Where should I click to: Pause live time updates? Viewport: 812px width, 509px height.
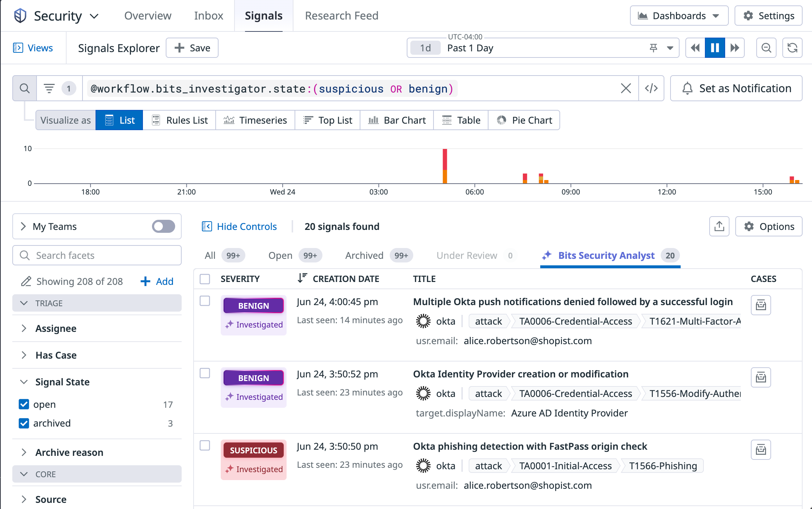(715, 48)
